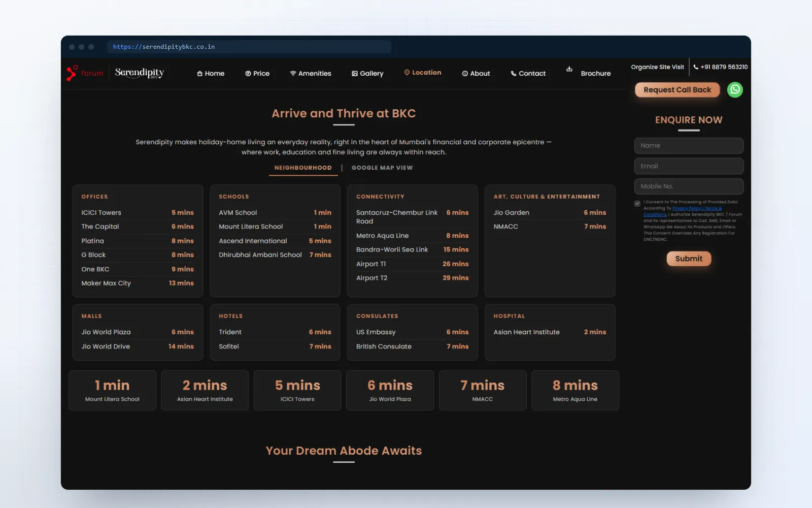Click AVM School in Schools list

tap(275, 213)
